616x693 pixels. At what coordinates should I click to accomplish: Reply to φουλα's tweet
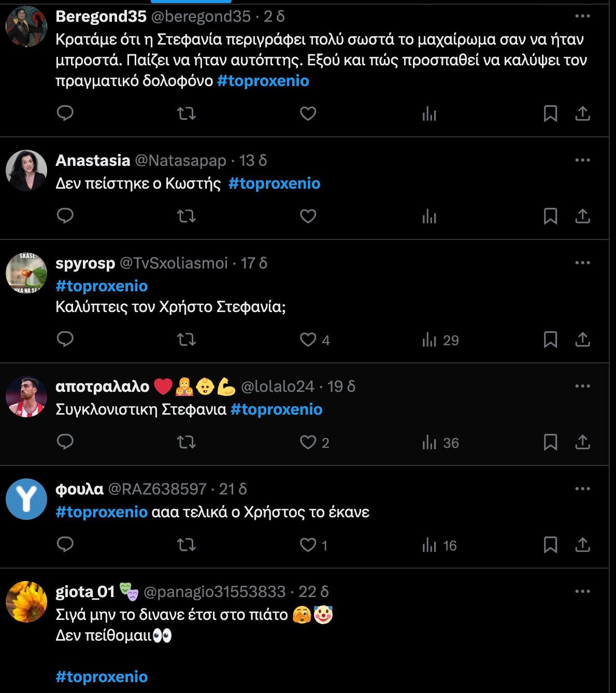point(65,544)
